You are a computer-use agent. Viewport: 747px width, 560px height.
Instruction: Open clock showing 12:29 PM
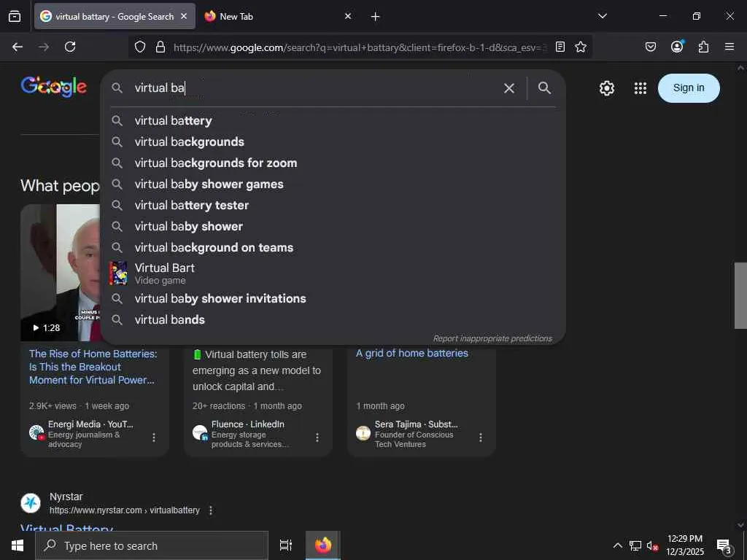[x=684, y=545]
